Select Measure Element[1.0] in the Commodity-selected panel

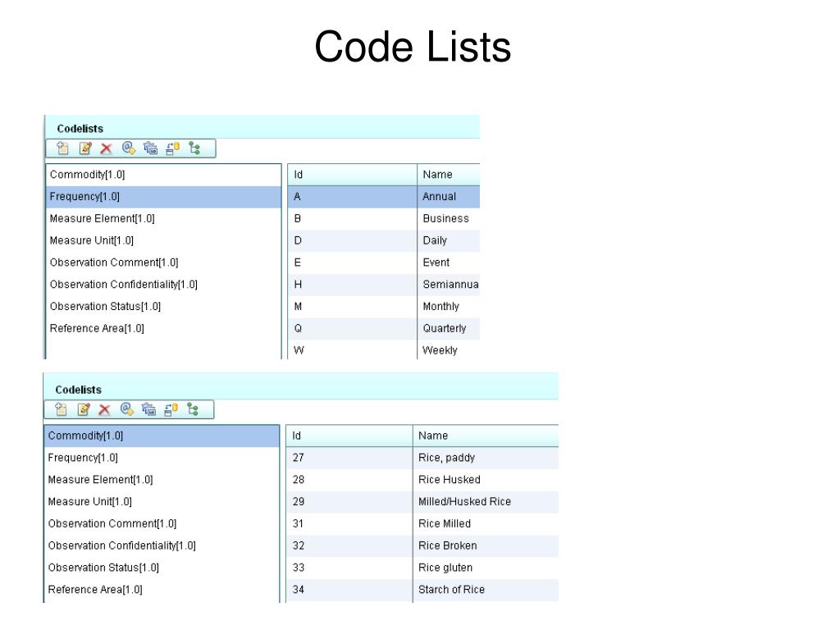pyautogui.click(x=162, y=480)
